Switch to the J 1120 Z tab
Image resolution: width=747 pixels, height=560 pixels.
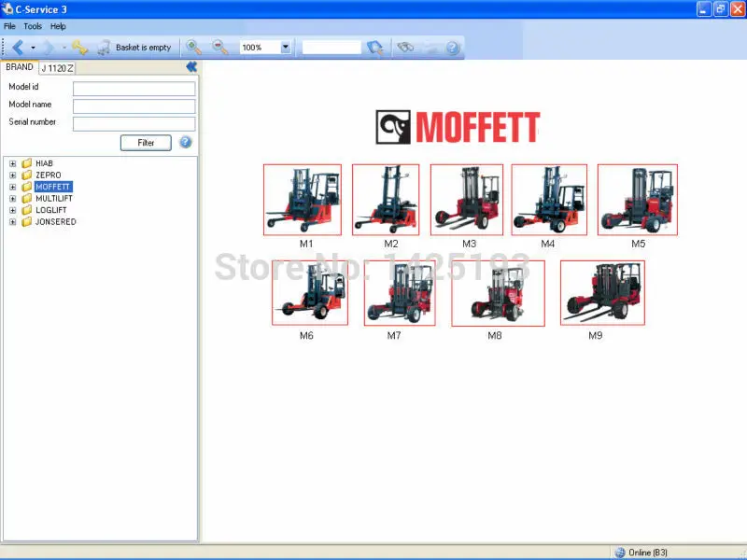point(57,67)
